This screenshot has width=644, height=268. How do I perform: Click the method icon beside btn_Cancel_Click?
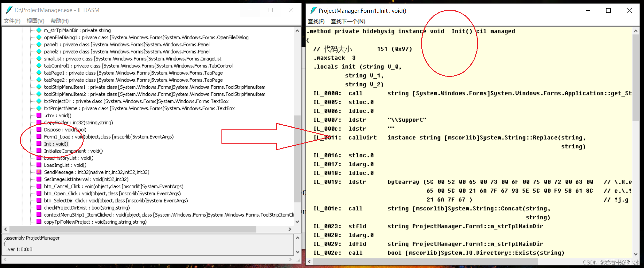pyautogui.click(x=39, y=186)
